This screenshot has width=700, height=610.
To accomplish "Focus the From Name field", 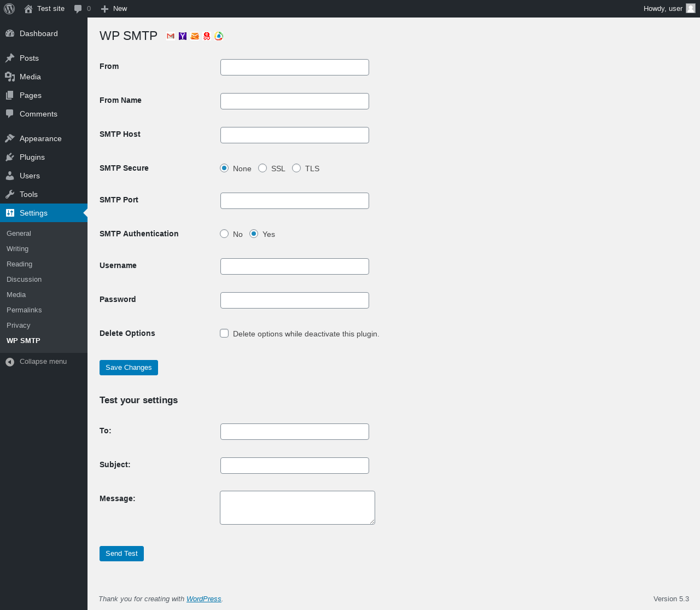I will click(295, 101).
